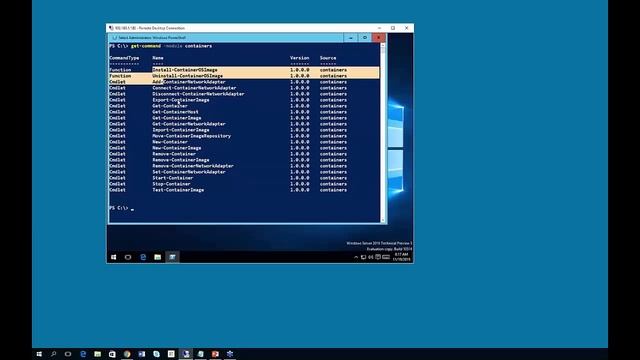The height and width of the screenshot is (360, 640).
Task: Launch Edge in the remote taskbar
Action: (x=143, y=257)
